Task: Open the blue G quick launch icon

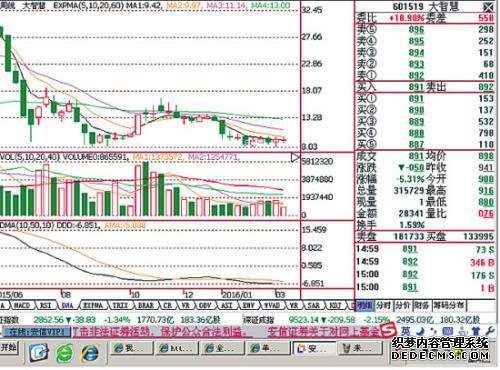Action: click(39, 353)
